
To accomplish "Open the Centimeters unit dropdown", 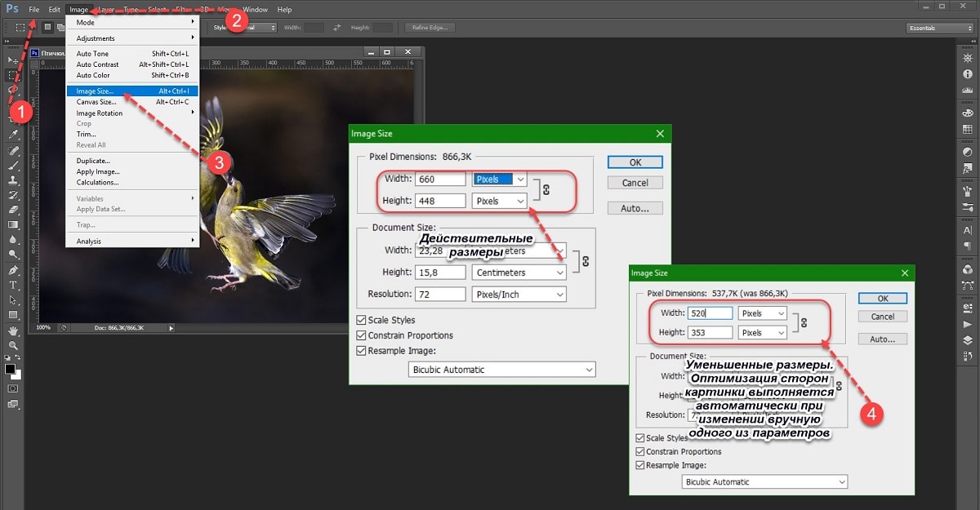I will 519,273.
